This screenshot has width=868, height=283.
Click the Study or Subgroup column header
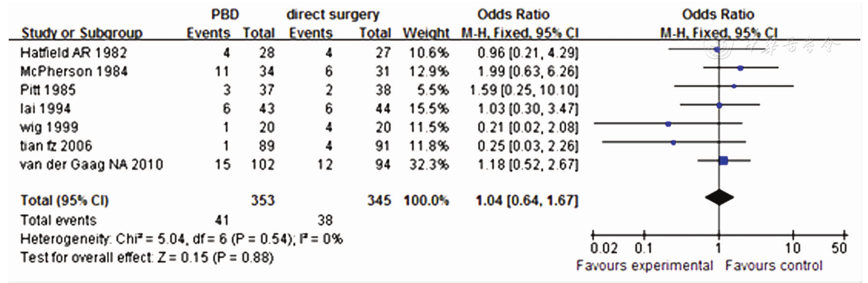click(x=82, y=33)
